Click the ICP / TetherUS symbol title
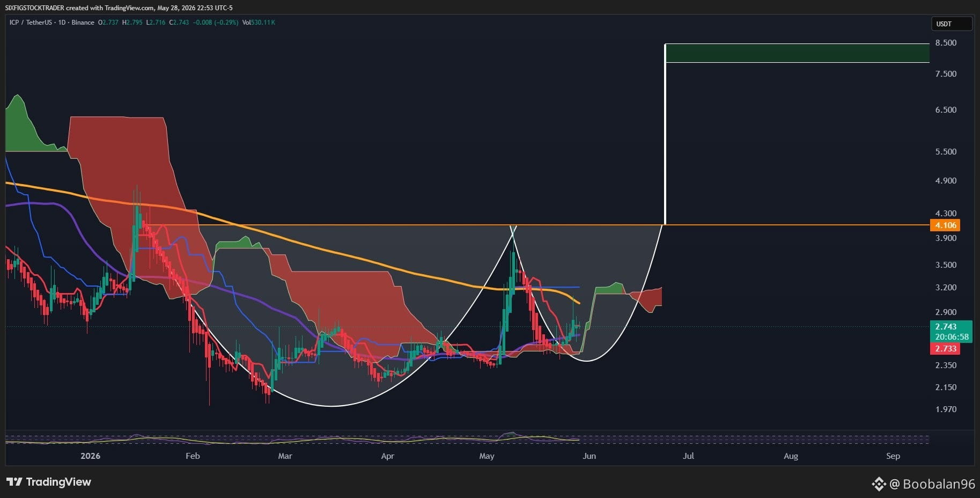Screen dimensions: 980x498 32,23
